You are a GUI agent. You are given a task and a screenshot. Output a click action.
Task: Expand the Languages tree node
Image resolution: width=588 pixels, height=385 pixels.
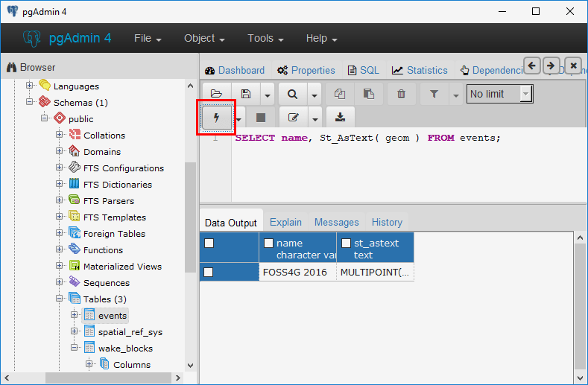click(x=29, y=85)
